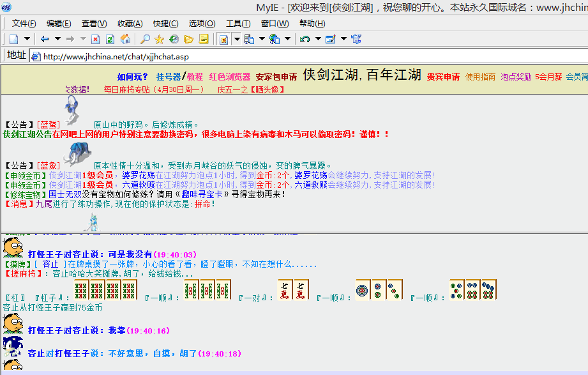The image size is (588, 375).
Task: Toggle the popup blocker toolbar icon
Action: pos(224,39)
